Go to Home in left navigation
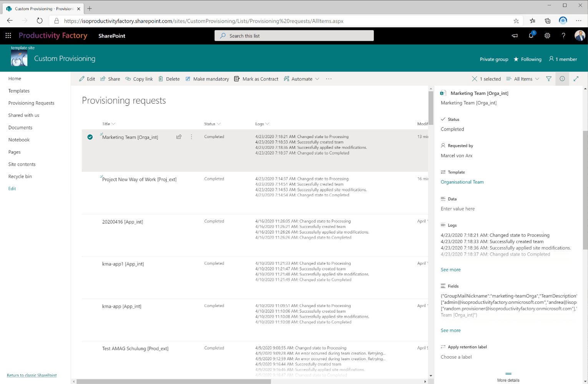 (15, 78)
